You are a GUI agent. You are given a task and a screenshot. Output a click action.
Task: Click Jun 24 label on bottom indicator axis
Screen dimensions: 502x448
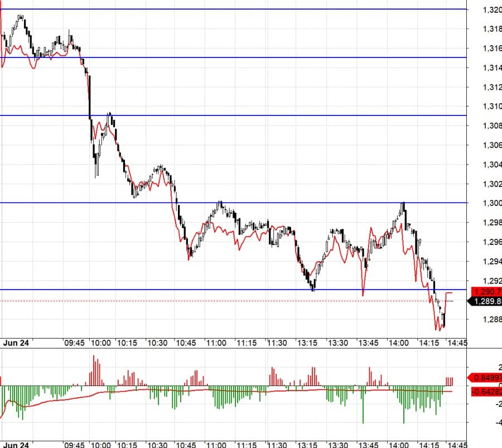(x=16, y=445)
